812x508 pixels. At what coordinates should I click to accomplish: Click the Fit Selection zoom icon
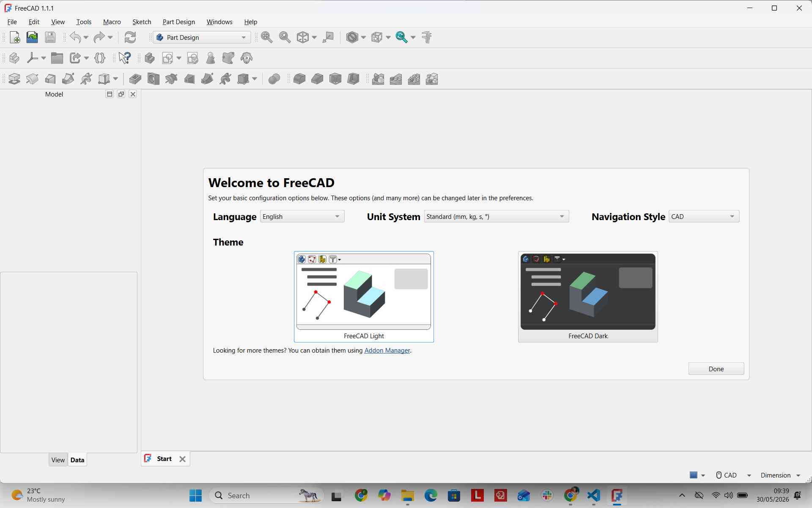pyautogui.click(x=285, y=37)
